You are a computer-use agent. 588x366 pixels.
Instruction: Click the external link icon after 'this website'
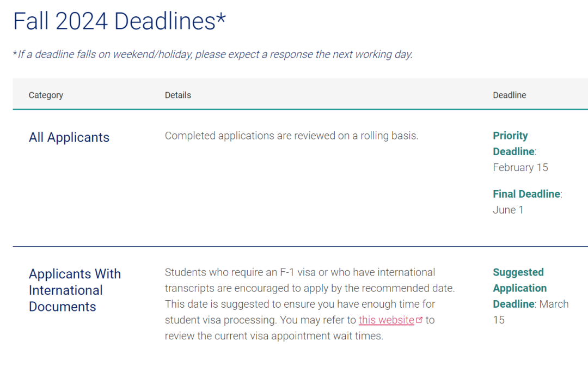(x=419, y=320)
